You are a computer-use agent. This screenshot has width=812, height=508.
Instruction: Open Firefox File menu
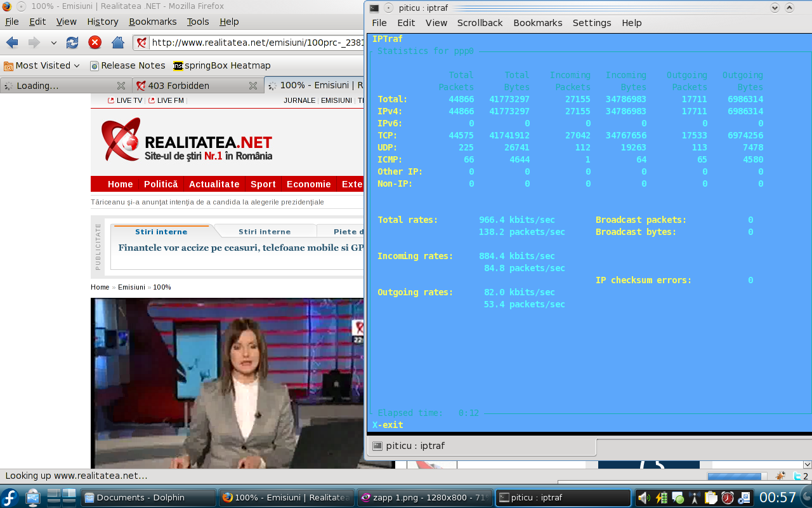pos(12,22)
